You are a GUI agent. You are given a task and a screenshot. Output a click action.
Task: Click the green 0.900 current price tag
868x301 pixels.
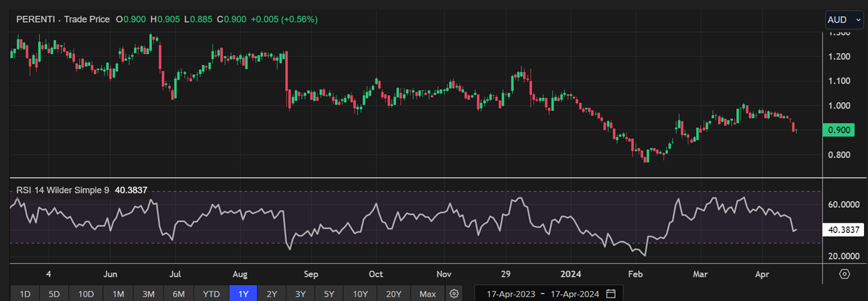coord(840,130)
